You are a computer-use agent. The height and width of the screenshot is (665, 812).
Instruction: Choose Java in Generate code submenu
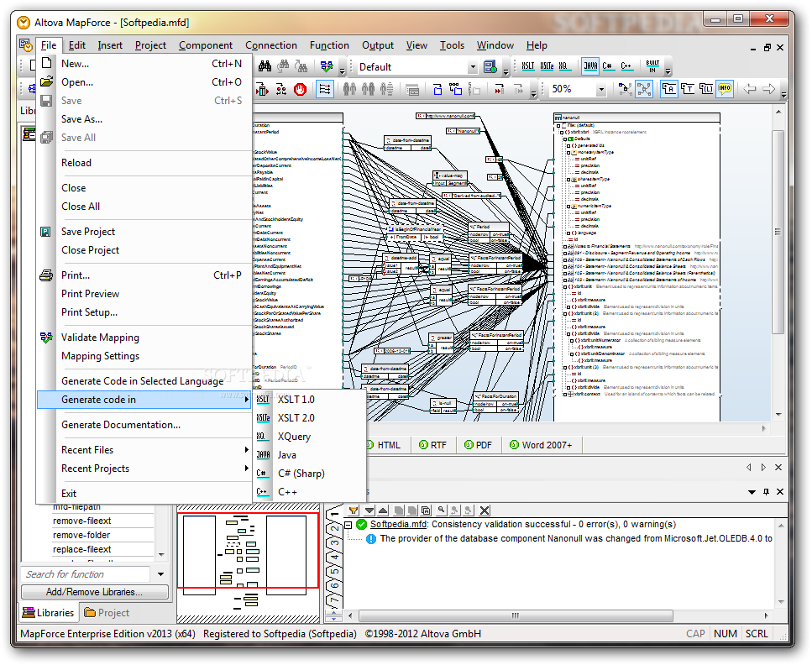tap(309, 455)
